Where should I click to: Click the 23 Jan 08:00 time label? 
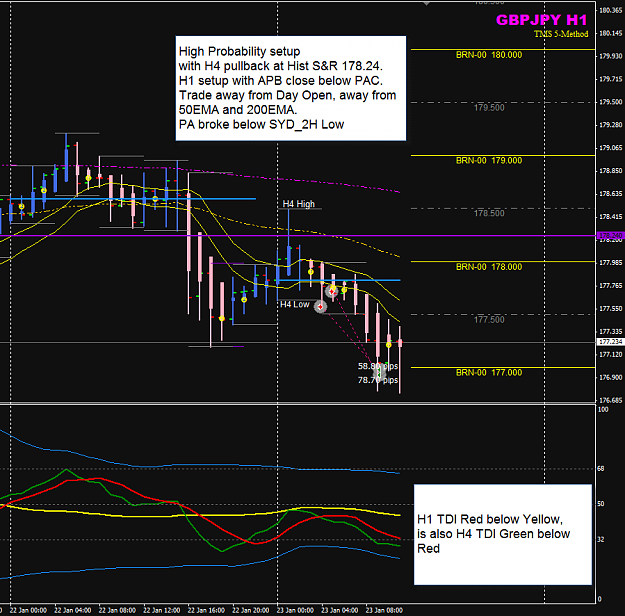click(x=384, y=610)
